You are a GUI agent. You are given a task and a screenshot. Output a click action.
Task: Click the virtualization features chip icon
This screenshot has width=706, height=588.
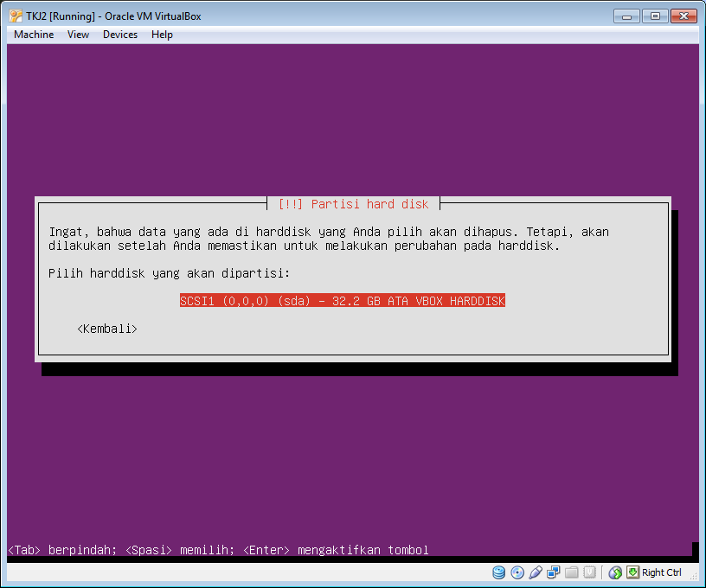[x=590, y=572]
